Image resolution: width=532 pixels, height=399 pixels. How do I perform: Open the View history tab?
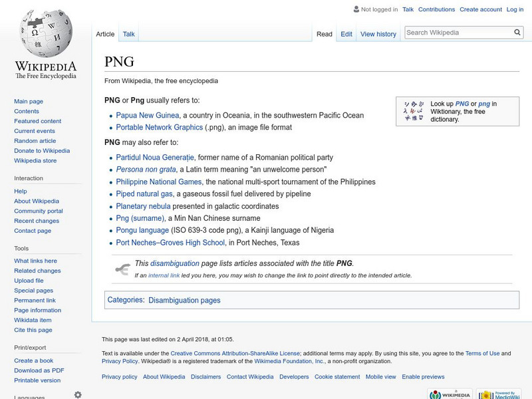point(378,34)
